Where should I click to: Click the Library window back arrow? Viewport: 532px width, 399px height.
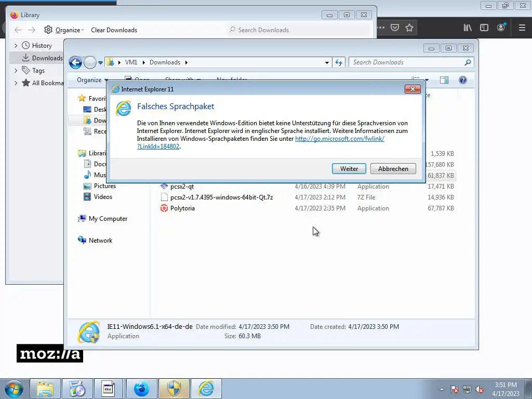pyautogui.click(x=18, y=30)
